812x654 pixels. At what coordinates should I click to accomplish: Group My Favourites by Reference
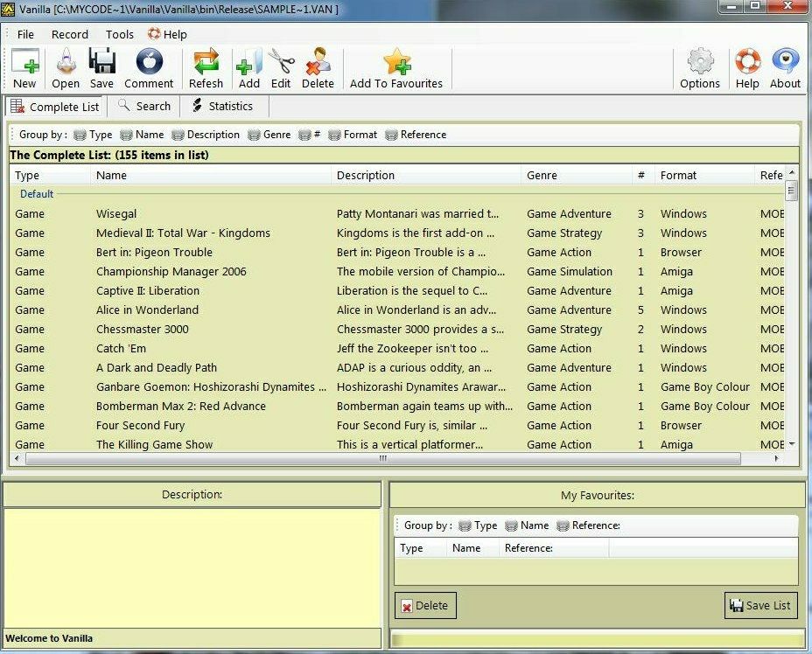tap(587, 525)
